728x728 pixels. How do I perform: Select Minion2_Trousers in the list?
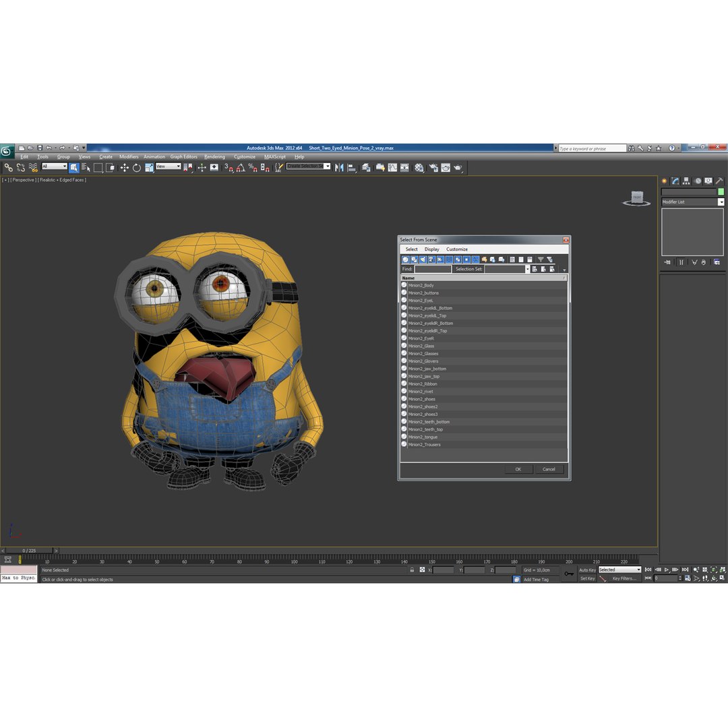[483, 445]
